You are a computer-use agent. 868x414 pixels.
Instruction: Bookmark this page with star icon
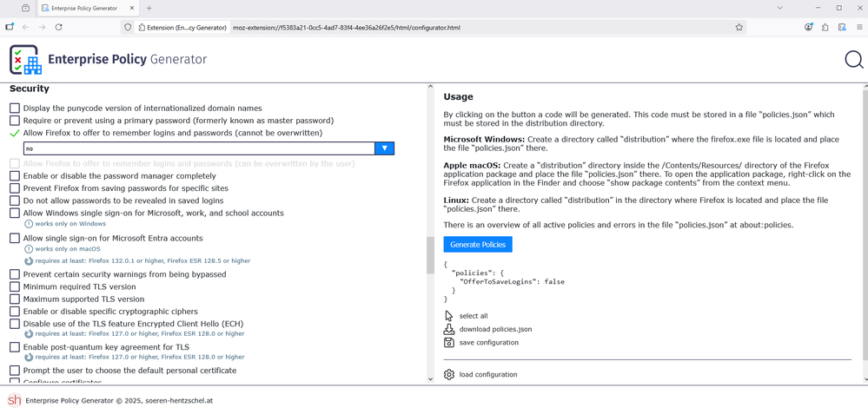tap(739, 27)
